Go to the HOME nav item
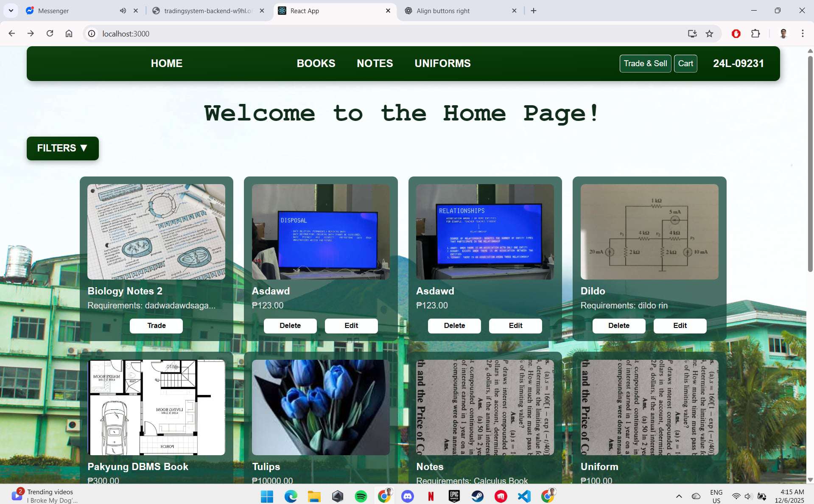The image size is (814, 504). click(167, 63)
